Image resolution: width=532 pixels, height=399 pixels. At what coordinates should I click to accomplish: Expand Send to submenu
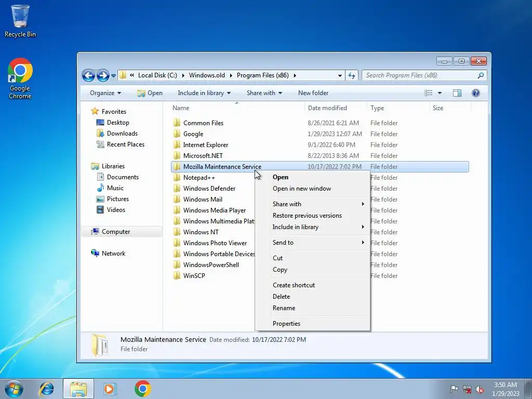click(312, 242)
